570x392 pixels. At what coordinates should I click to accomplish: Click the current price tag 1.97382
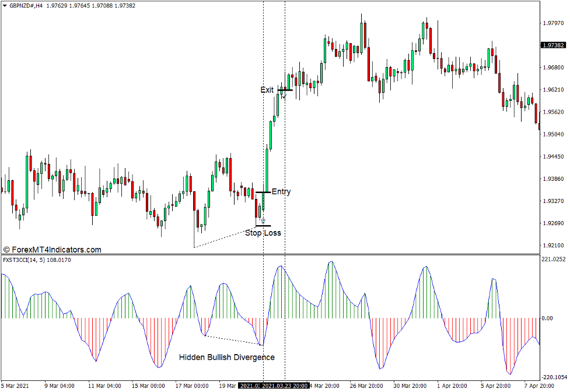point(552,45)
